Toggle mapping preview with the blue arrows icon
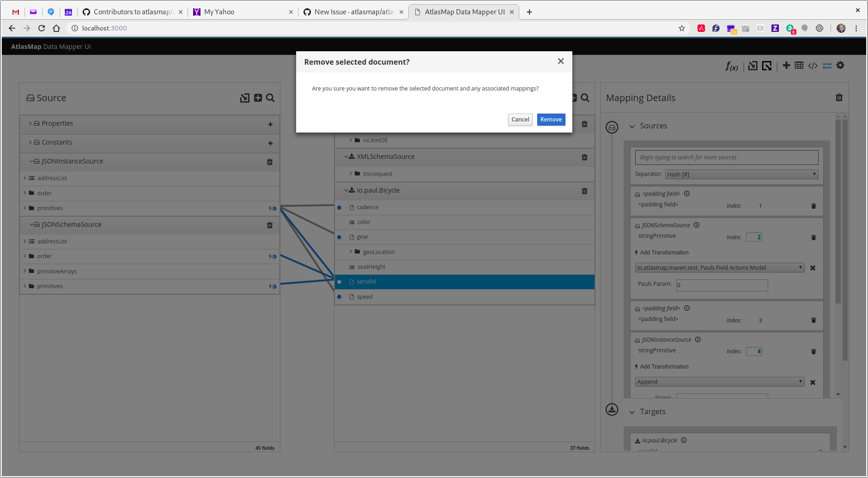Image resolution: width=868 pixels, height=478 pixels. coord(826,65)
